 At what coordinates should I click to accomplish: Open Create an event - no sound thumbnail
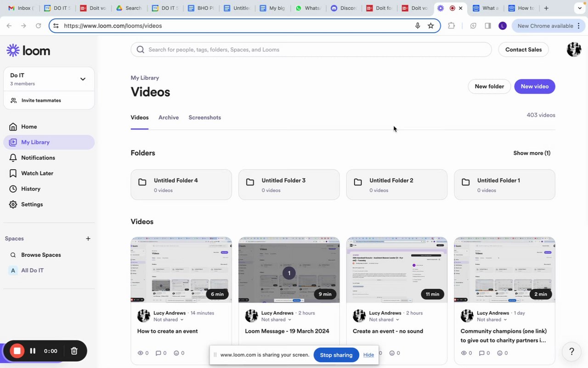(397, 270)
